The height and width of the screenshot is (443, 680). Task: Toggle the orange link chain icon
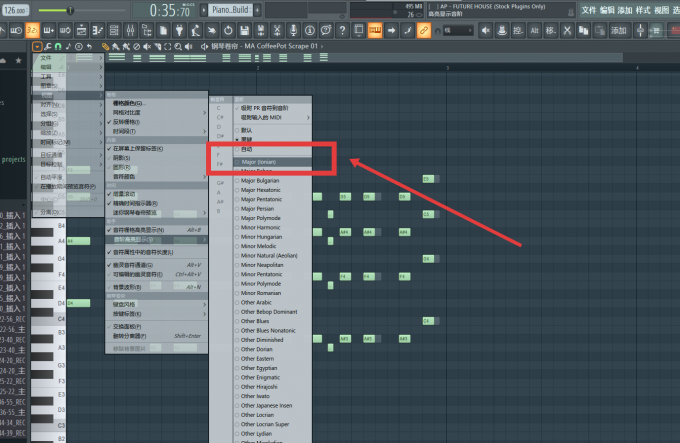coord(424,30)
